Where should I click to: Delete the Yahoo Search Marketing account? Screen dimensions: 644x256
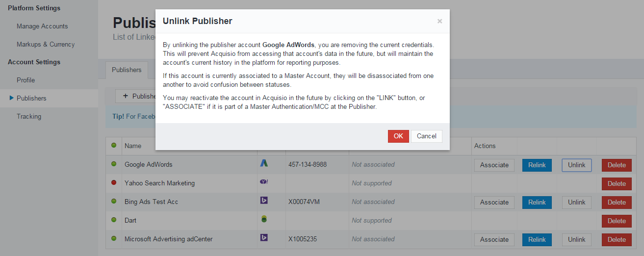[x=617, y=184]
